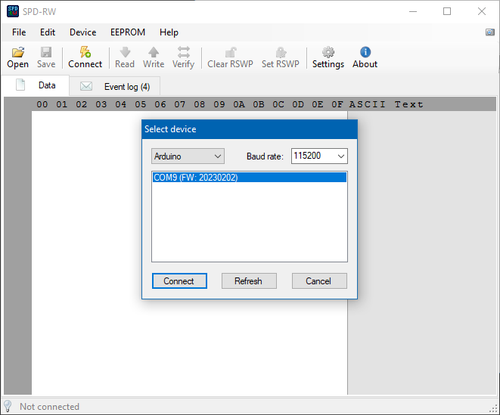500x415 pixels.
Task: Open Settings via the gear icon
Action: click(328, 52)
